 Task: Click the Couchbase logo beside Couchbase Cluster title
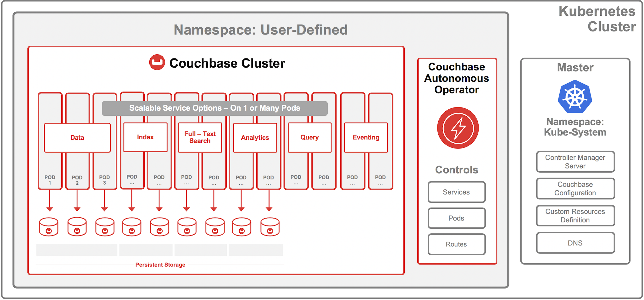pos(157,62)
